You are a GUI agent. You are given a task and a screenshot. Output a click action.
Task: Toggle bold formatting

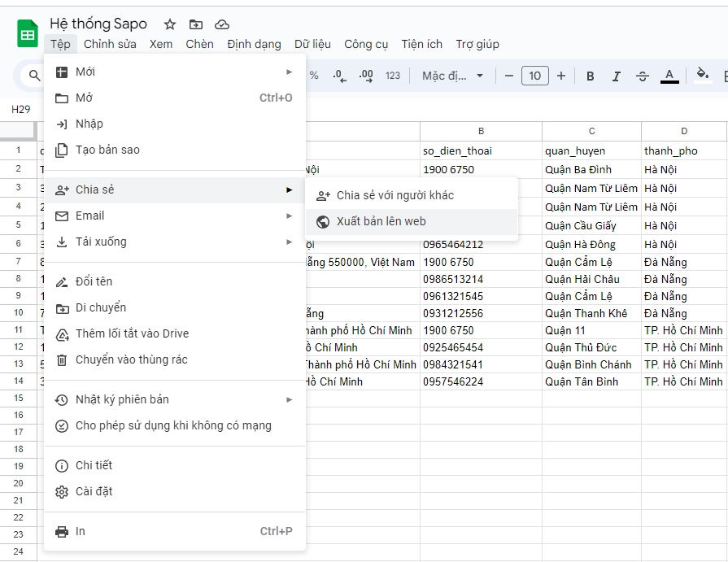(590, 76)
